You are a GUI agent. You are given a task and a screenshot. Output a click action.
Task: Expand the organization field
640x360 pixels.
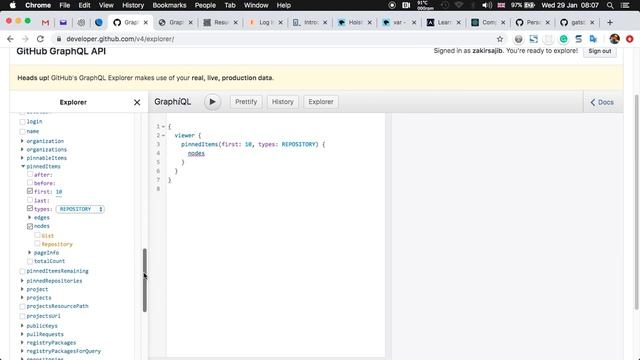(x=22, y=141)
